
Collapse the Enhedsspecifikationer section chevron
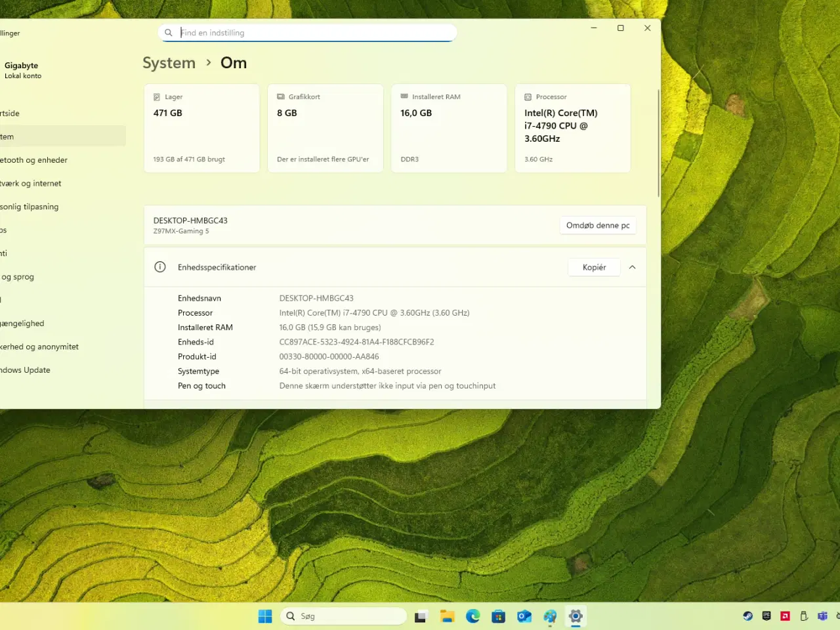(x=632, y=267)
